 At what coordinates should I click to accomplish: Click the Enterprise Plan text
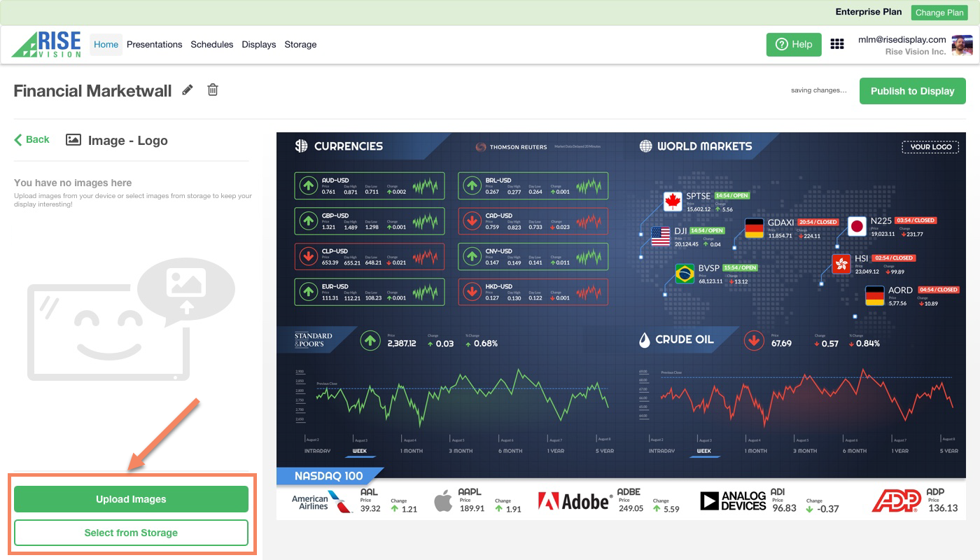coord(869,12)
